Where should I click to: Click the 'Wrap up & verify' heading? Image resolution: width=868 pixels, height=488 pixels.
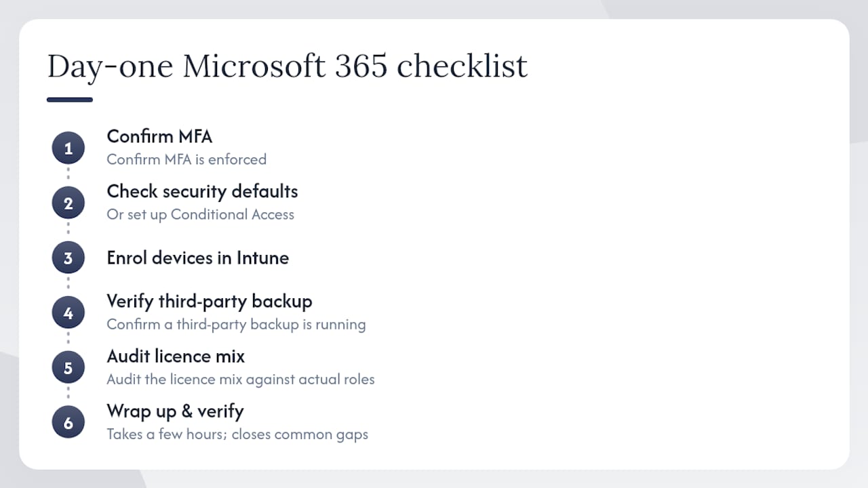pyautogui.click(x=175, y=411)
